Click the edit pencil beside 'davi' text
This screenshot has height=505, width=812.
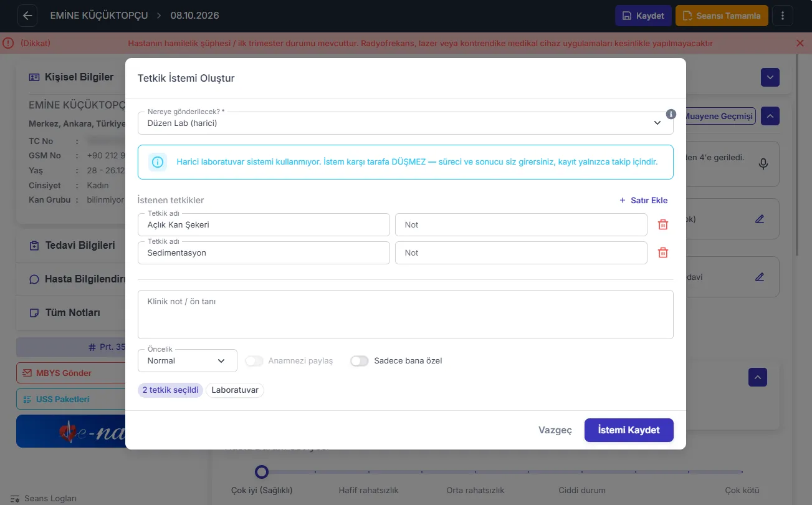[759, 277]
